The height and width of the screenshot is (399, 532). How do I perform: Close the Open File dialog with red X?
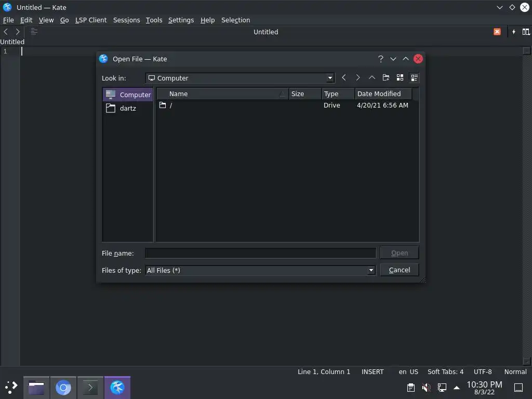[x=418, y=59]
